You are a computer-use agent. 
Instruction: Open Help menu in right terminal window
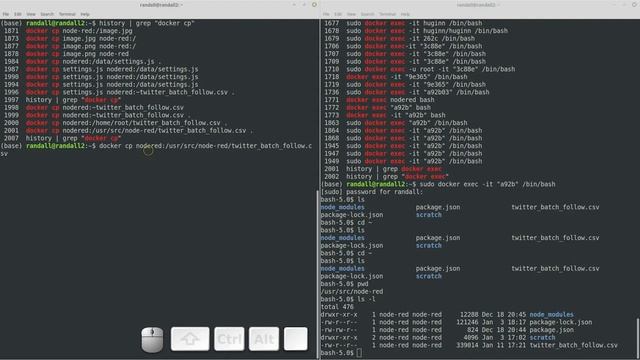point(405,14)
